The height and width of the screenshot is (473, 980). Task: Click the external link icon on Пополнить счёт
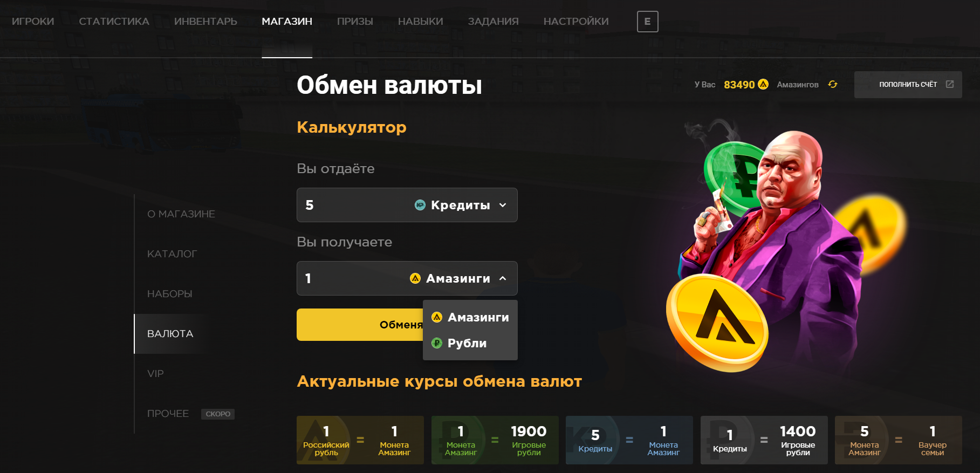pos(950,84)
